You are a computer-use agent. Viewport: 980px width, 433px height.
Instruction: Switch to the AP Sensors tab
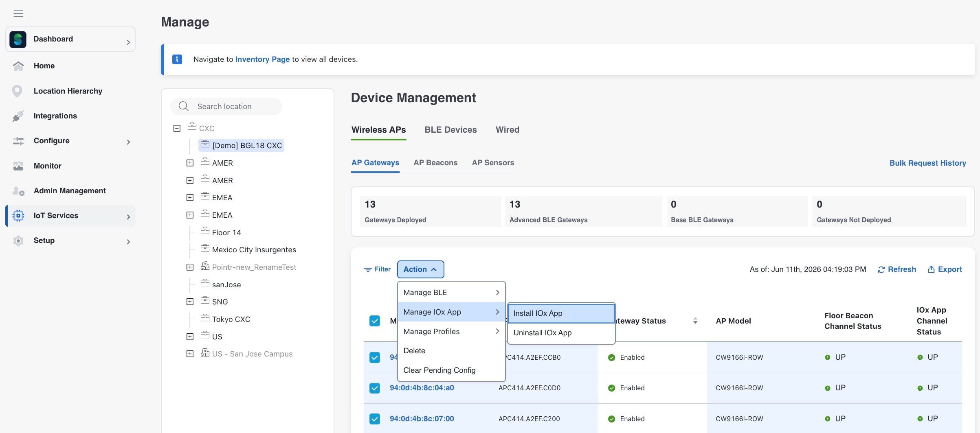pyautogui.click(x=493, y=163)
